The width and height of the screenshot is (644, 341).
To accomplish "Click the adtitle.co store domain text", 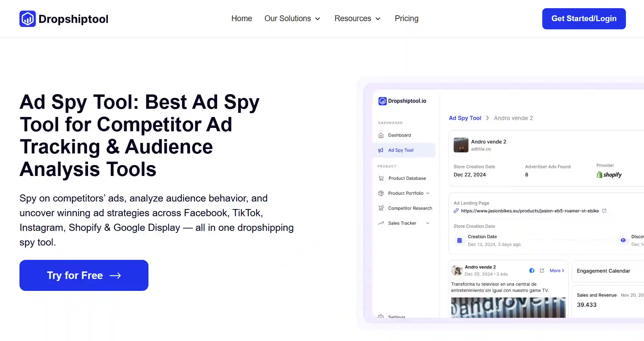I will 481,149.
